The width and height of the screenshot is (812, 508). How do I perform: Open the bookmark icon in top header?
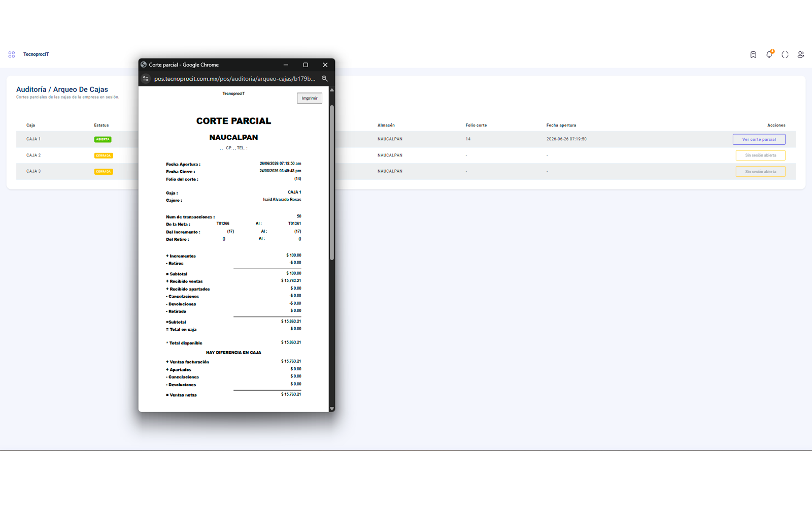point(753,54)
